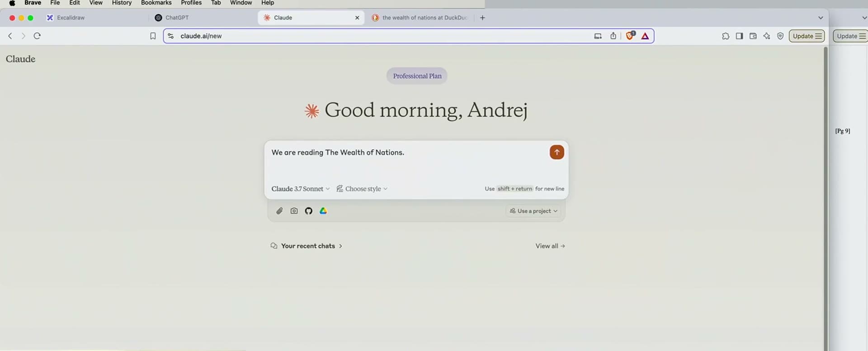
Task: Add a file from Google Drive
Action: [x=323, y=211]
